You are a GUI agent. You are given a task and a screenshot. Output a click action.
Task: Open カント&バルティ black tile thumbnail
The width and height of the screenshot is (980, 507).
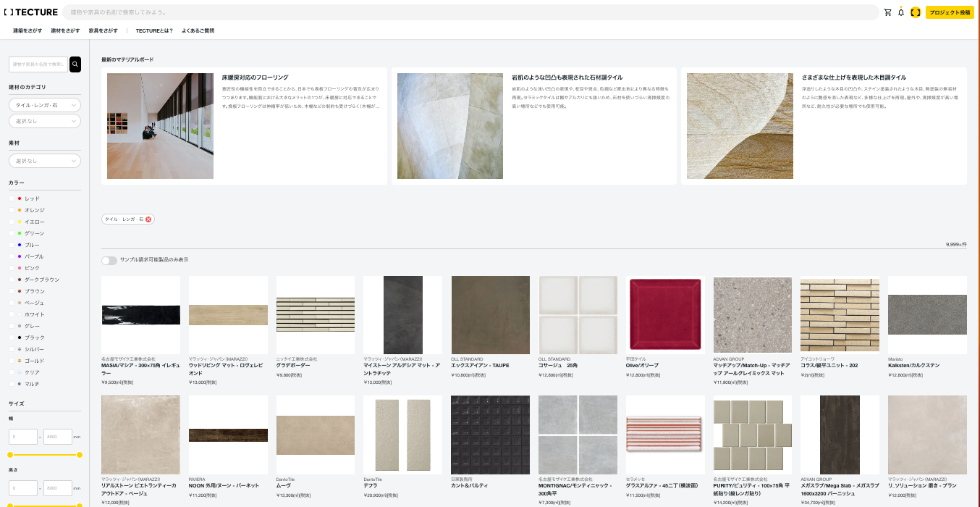(x=490, y=435)
